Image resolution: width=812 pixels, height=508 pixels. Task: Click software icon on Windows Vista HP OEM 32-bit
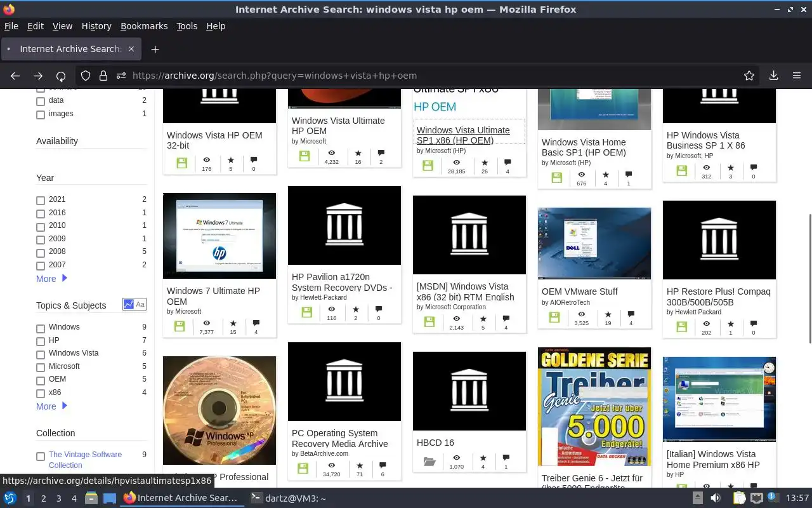pos(181,163)
